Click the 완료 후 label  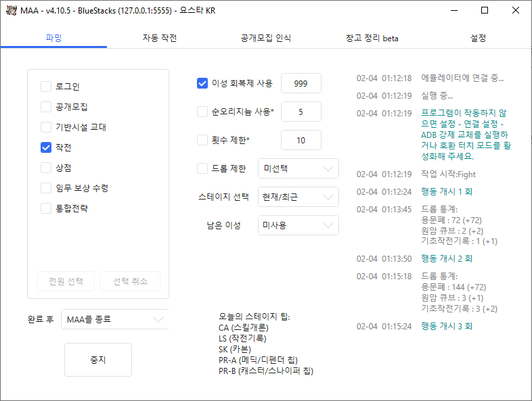41,319
